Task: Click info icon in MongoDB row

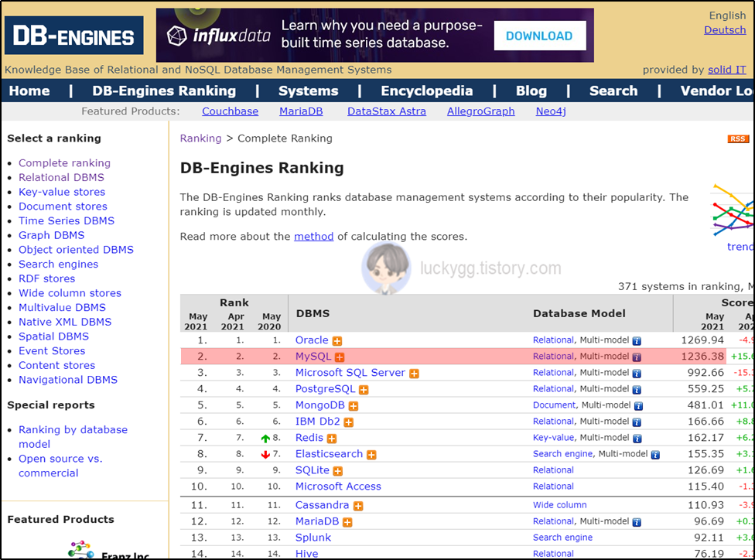Action: (x=638, y=406)
